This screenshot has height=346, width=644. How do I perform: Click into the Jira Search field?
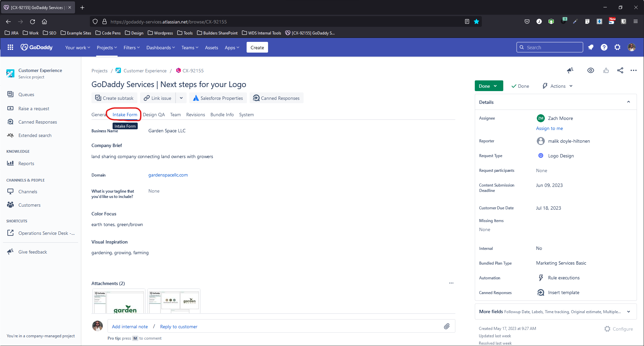coord(550,48)
